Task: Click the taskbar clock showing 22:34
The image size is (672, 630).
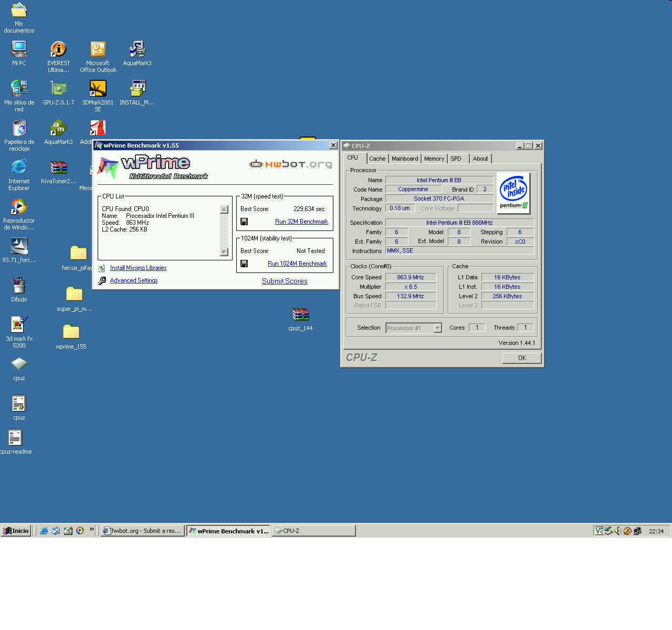Action: (x=656, y=531)
